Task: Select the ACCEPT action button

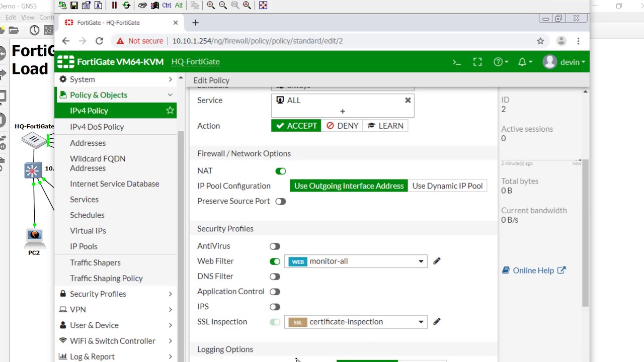Action: pyautogui.click(x=296, y=126)
